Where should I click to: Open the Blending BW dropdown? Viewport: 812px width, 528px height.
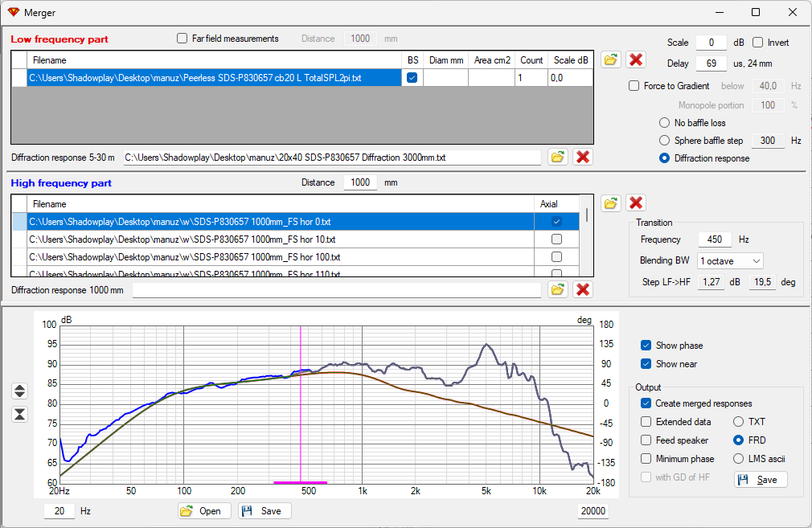coord(730,261)
